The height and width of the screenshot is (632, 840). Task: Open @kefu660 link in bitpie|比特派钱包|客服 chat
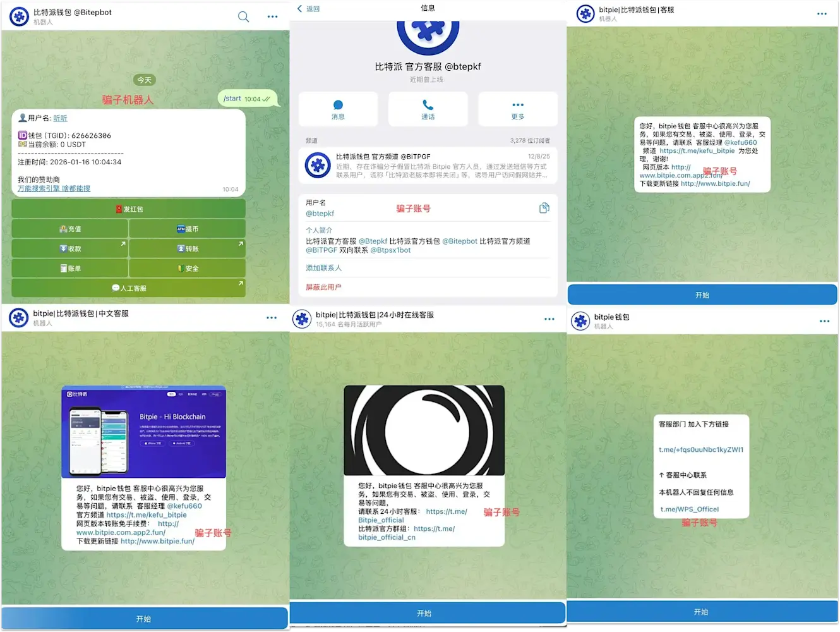point(740,143)
